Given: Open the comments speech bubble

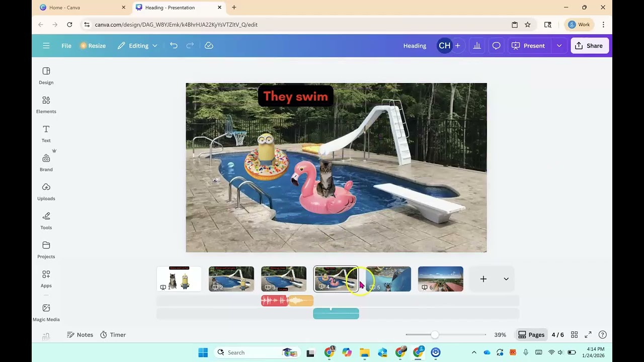Looking at the screenshot, I should [496, 46].
